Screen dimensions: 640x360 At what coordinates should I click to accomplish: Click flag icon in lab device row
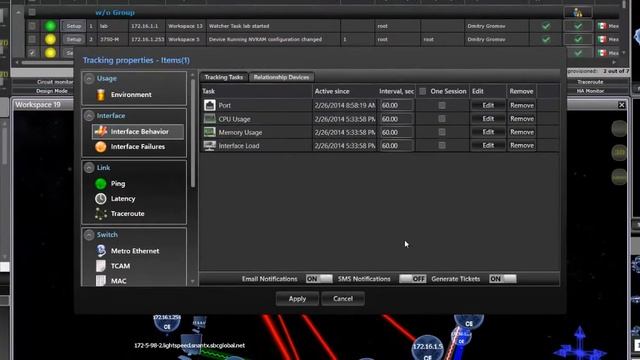click(602, 26)
